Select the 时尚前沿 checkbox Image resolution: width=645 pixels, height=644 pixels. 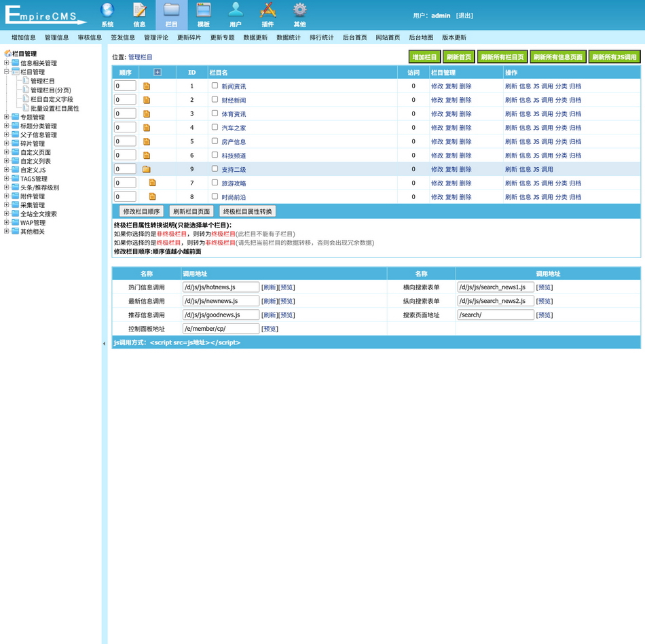coord(215,196)
